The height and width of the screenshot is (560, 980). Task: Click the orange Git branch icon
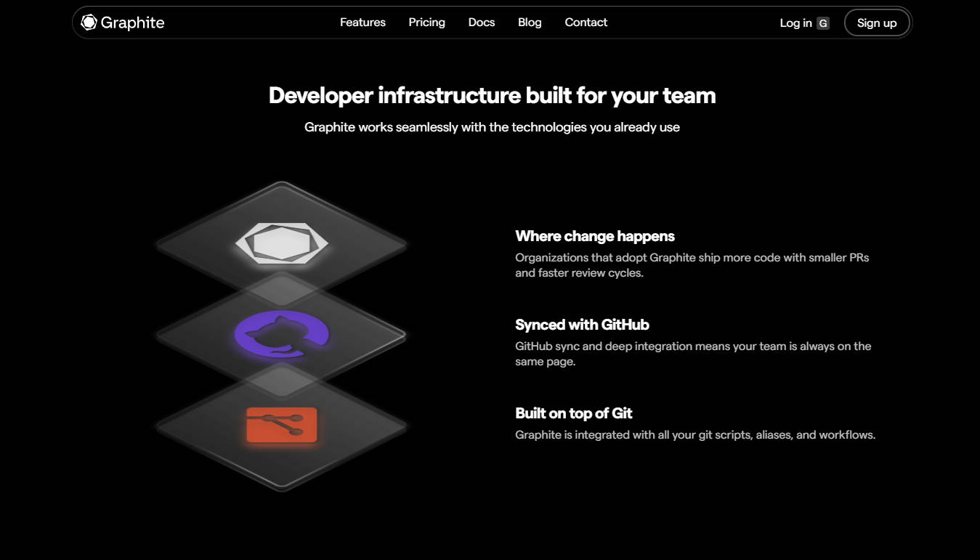(x=282, y=425)
